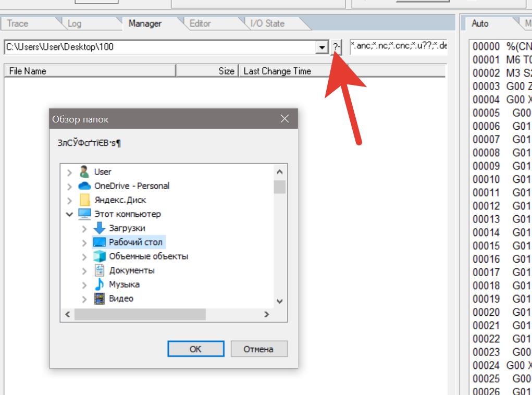532x395 pixels.
Task: Click the Видео film icon
Action: tap(99, 299)
